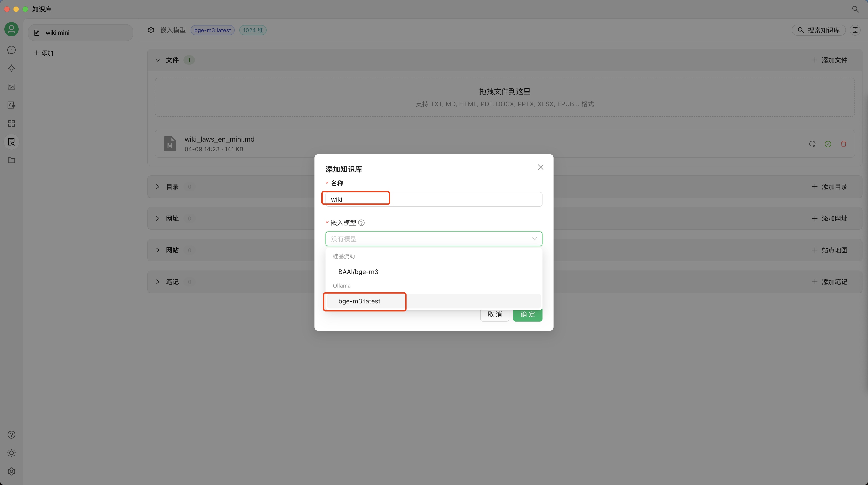The image size is (868, 485).
Task: Click the wiki_laws_en_mini.md file name
Action: 219,139
